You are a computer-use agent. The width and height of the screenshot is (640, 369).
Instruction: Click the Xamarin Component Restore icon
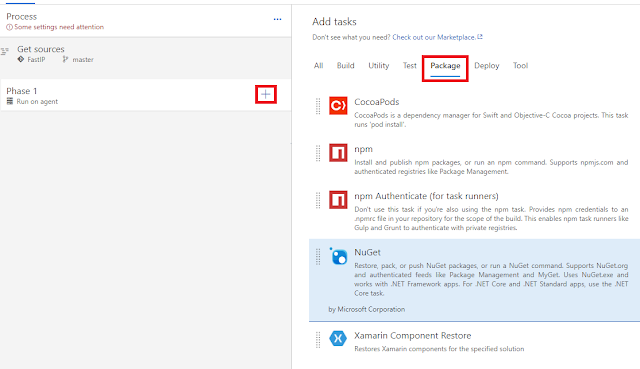coord(338,338)
